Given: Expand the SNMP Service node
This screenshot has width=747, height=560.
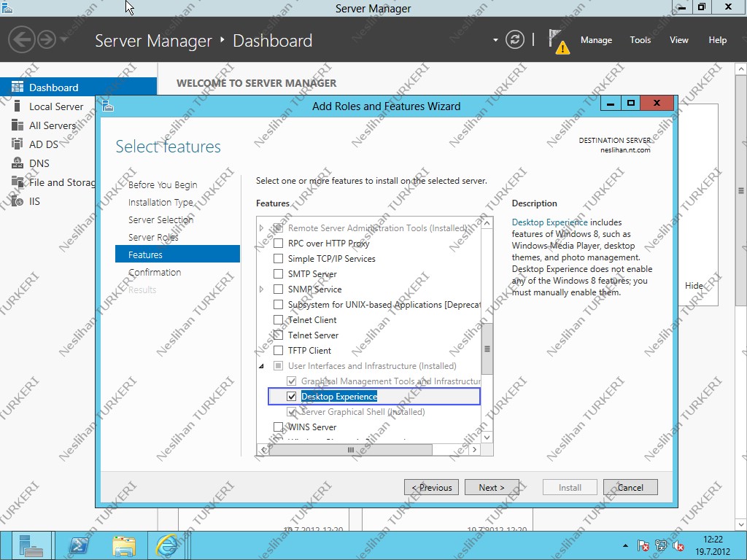Looking at the screenshot, I should 261,289.
